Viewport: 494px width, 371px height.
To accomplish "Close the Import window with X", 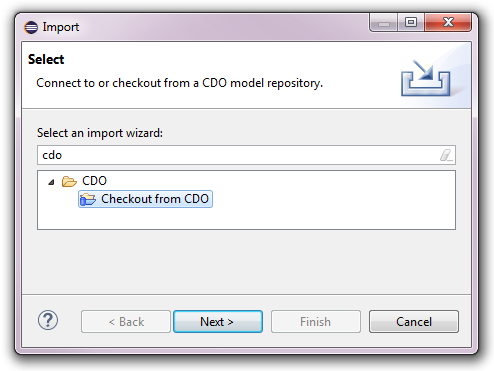I will point(448,23).
